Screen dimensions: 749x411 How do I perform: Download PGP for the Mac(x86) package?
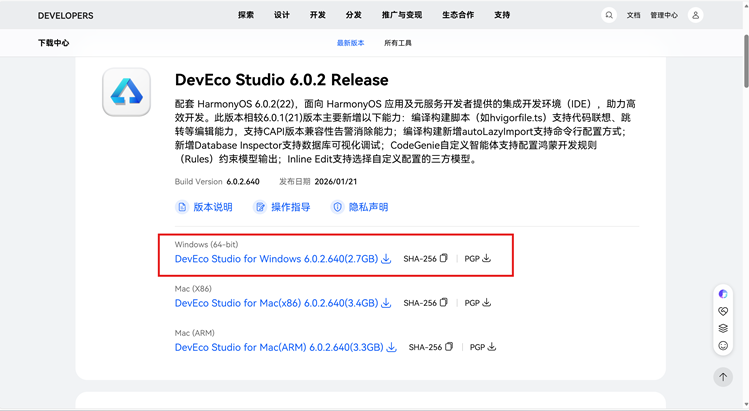pos(486,303)
